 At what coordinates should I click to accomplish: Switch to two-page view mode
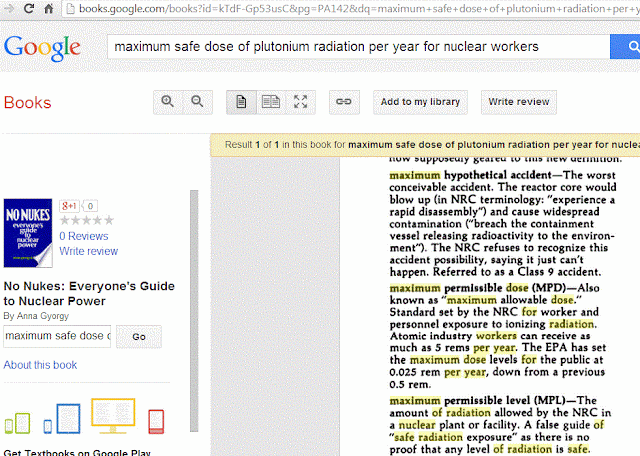[x=271, y=102]
